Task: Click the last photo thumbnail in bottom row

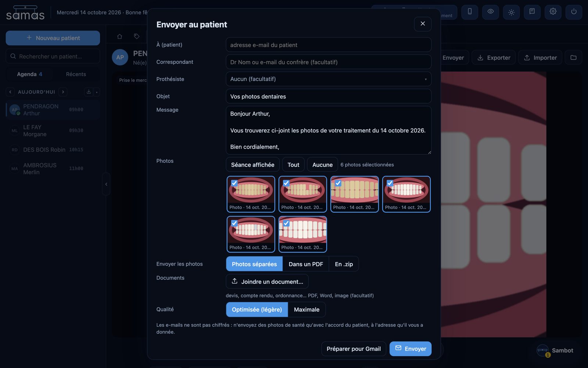Action: tap(303, 234)
